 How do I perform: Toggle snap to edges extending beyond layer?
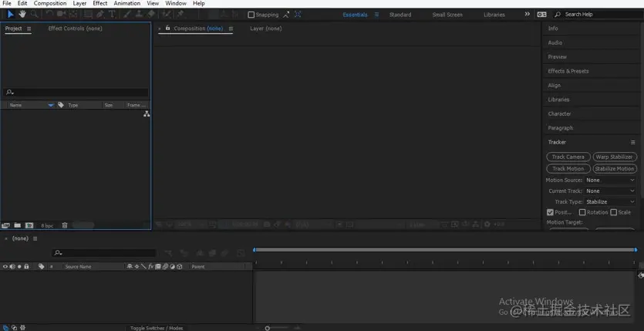pos(286,15)
